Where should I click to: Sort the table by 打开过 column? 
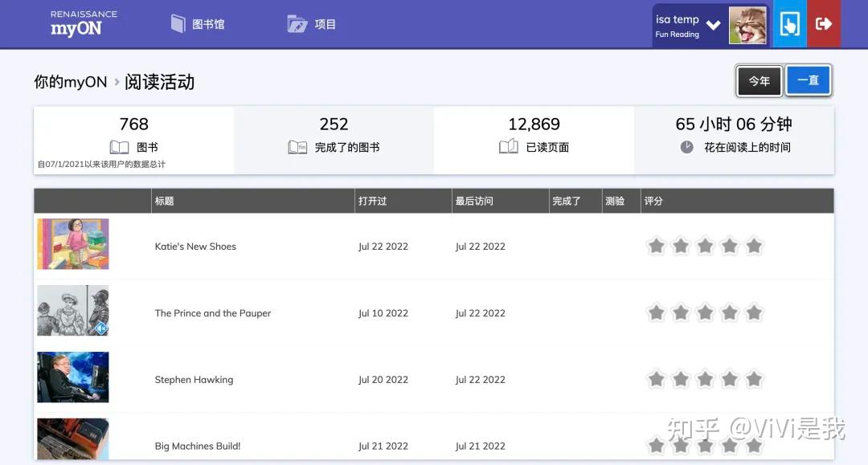pos(371,201)
